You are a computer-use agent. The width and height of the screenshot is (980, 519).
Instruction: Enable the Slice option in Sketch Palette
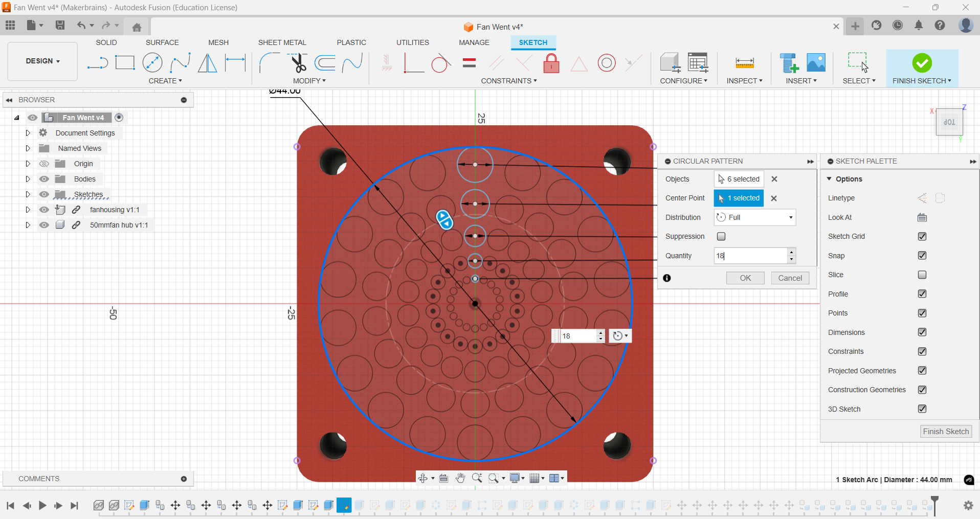point(922,275)
